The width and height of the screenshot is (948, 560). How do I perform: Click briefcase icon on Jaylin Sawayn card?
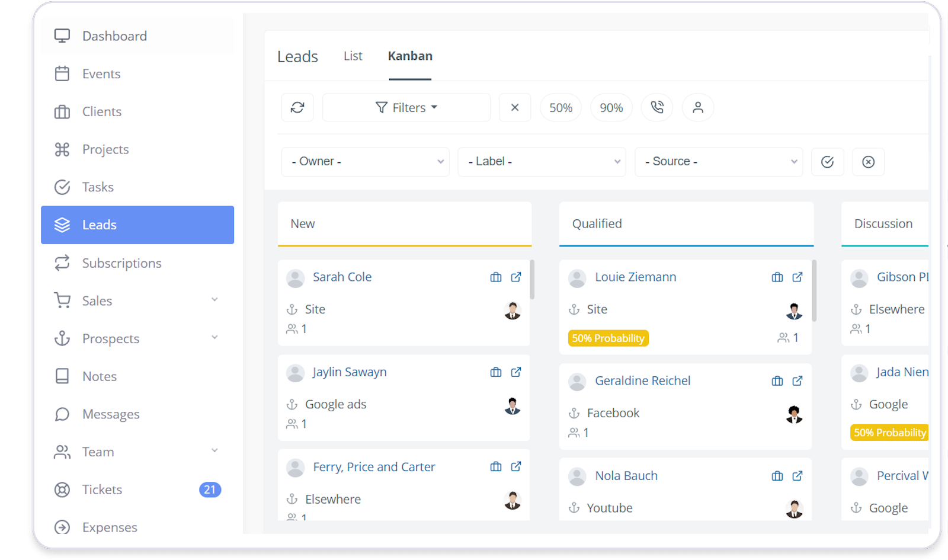click(496, 372)
